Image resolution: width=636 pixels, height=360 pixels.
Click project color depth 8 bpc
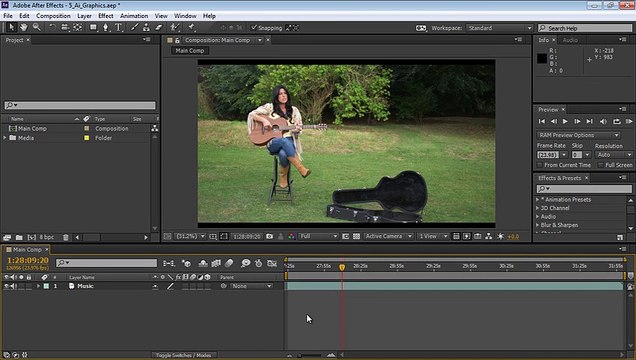coord(47,237)
